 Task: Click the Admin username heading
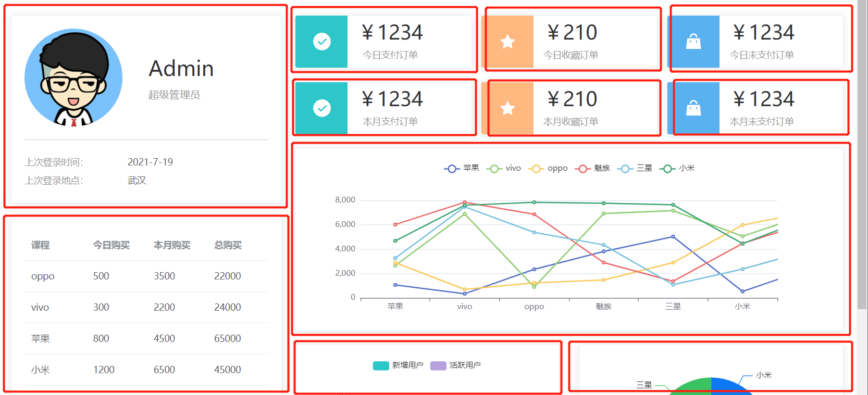(181, 69)
